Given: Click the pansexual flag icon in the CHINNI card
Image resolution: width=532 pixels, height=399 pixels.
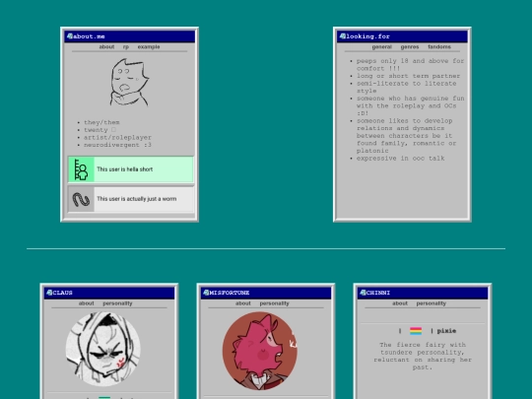Looking at the screenshot, I should [x=416, y=331].
